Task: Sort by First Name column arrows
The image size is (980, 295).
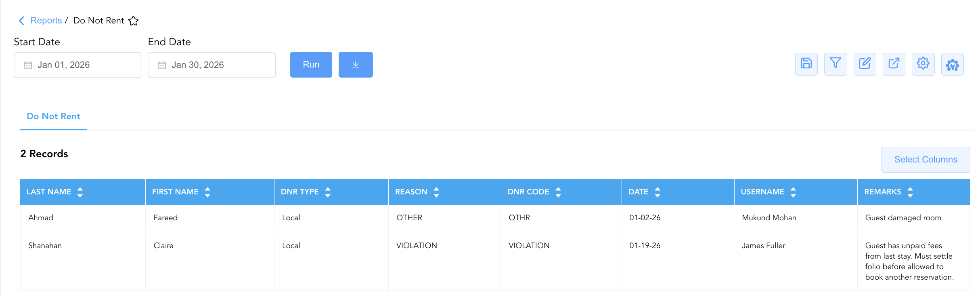Action: [x=207, y=192]
